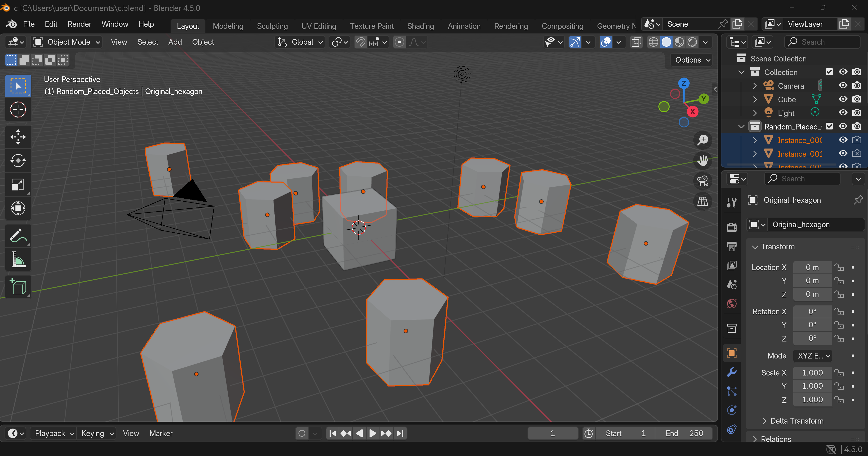
Task: Jump to the first frame
Action: [332, 433]
